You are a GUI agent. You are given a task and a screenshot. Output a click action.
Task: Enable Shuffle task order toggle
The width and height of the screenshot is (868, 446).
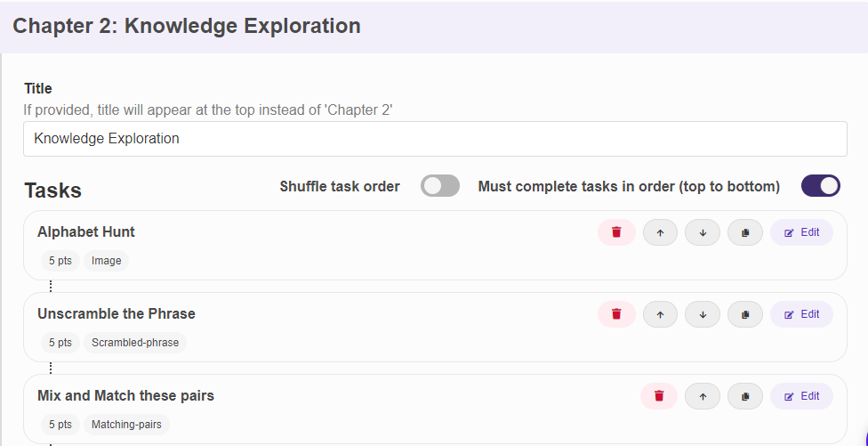click(x=440, y=186)
